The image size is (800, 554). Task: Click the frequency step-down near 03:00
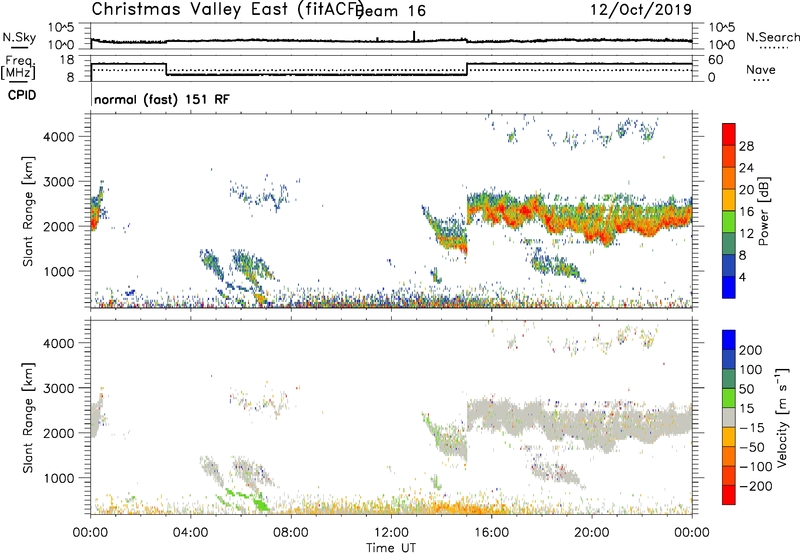166,69
